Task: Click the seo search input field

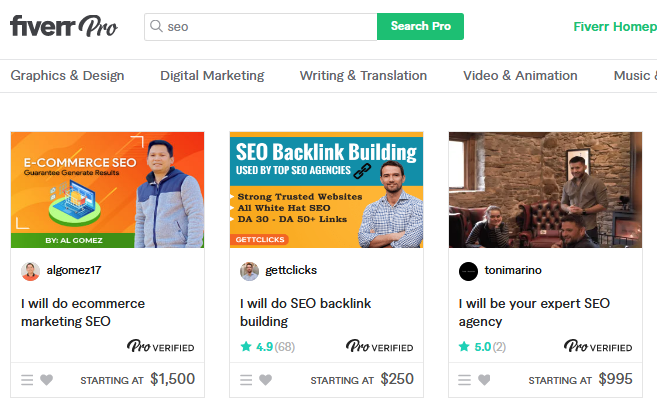Action: [261, 26]
